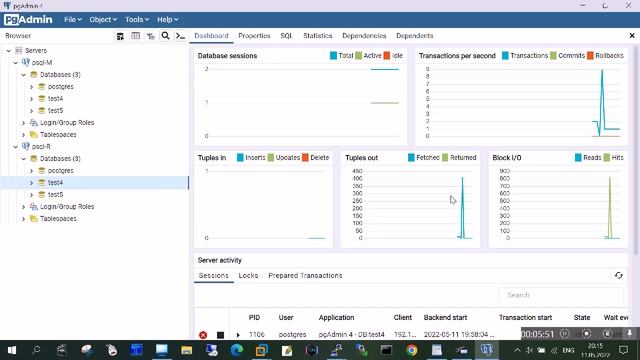Screen dimensions: 640x360
Task: Select the Sessions tab in Server activity
Action: (213, 276)
